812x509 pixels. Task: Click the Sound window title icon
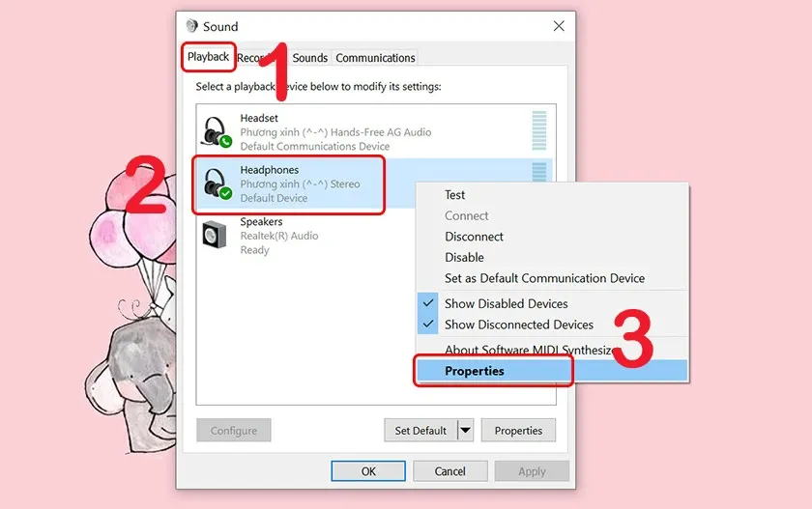[191, 26]
